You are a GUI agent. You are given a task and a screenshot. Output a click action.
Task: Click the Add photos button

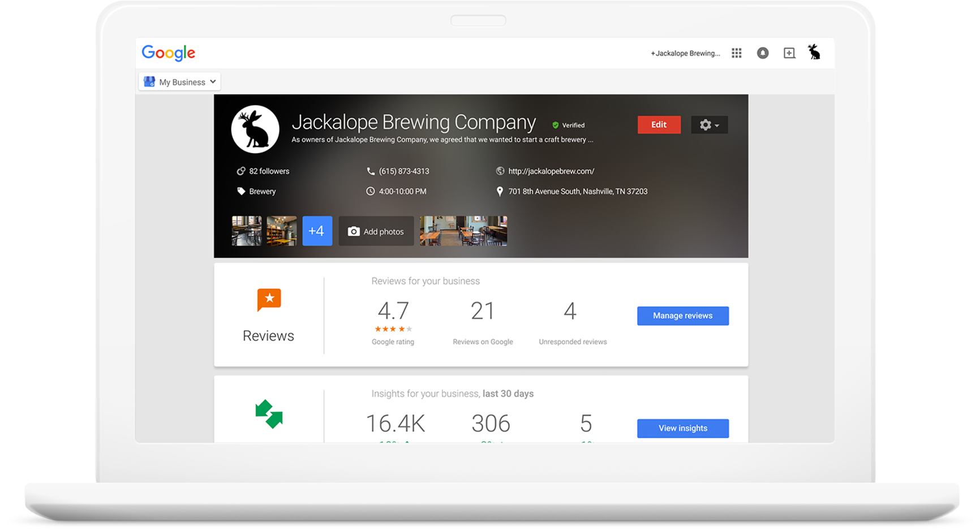(x=376, y=231)
